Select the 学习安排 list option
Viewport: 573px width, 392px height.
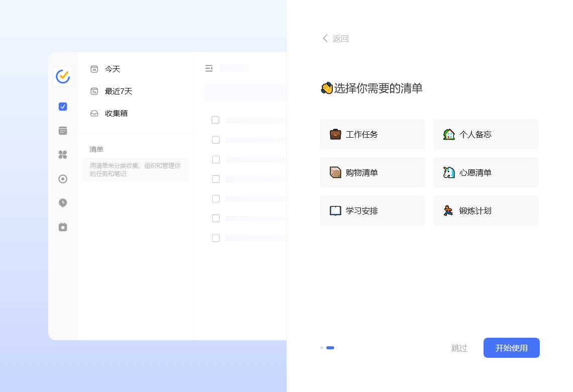[372, 211]
